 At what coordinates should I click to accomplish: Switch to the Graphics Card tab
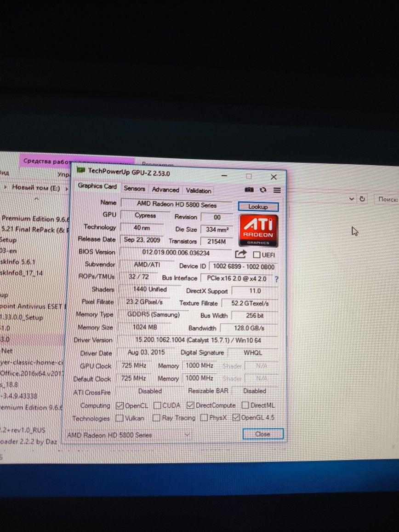click(97, 186)
